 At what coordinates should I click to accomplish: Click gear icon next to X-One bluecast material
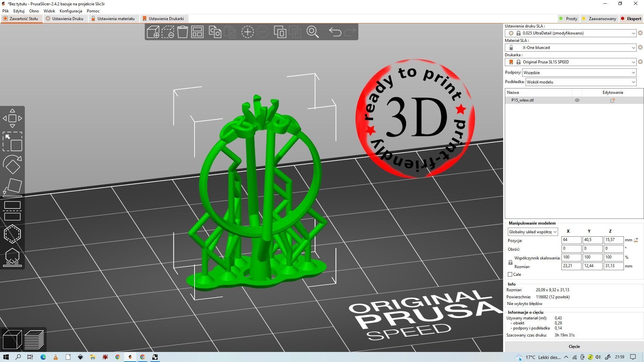(640, 47)
